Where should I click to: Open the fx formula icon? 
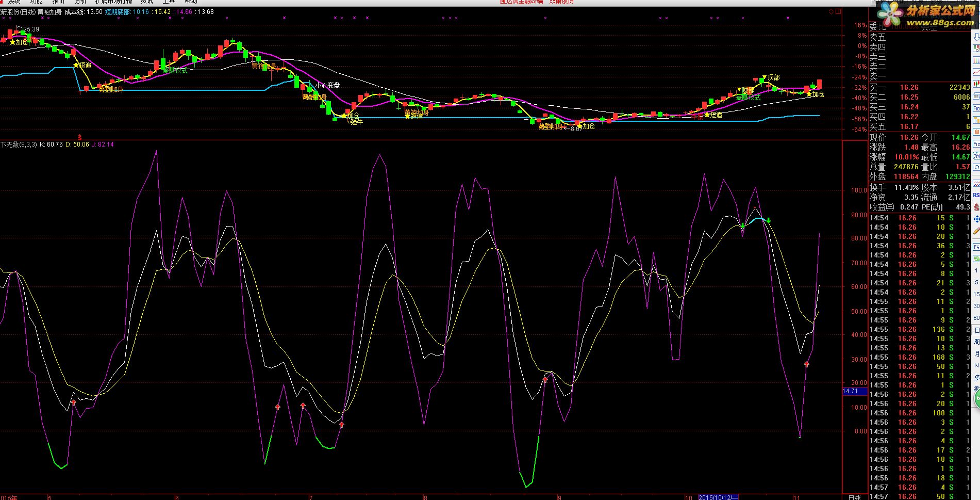point(976,155)
